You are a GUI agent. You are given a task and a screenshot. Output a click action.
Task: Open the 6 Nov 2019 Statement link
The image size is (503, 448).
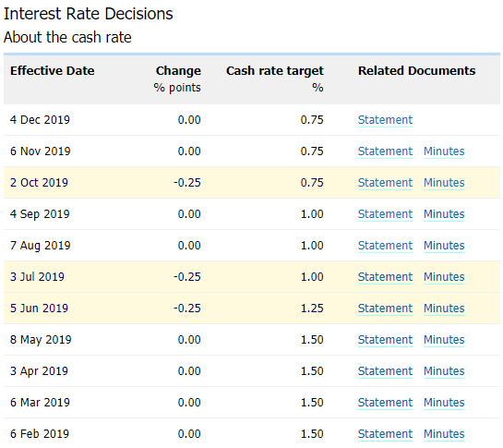[385, 151]
